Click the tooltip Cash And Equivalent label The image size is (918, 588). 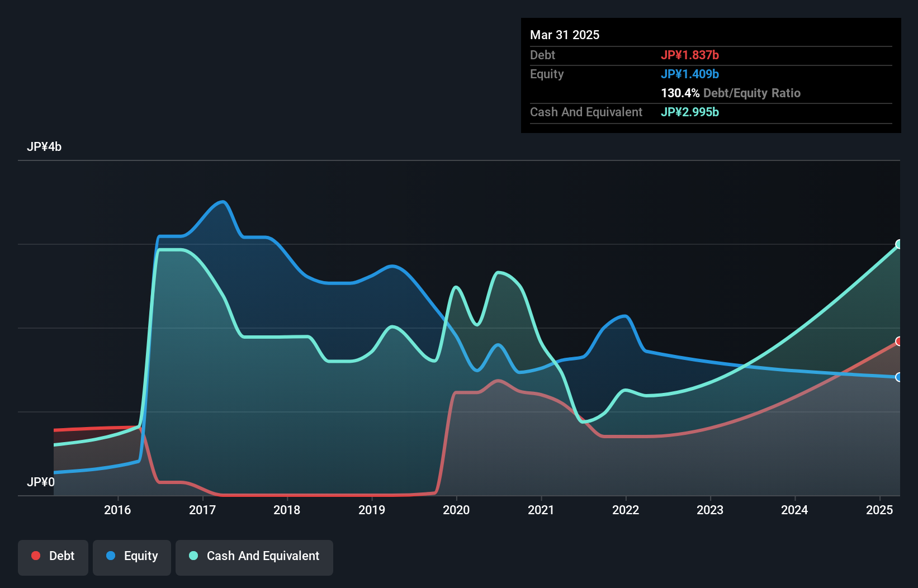coord(586,112)
